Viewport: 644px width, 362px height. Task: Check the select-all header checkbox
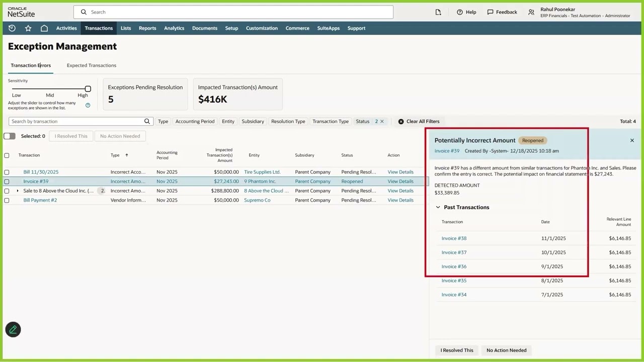coord(7,155)
